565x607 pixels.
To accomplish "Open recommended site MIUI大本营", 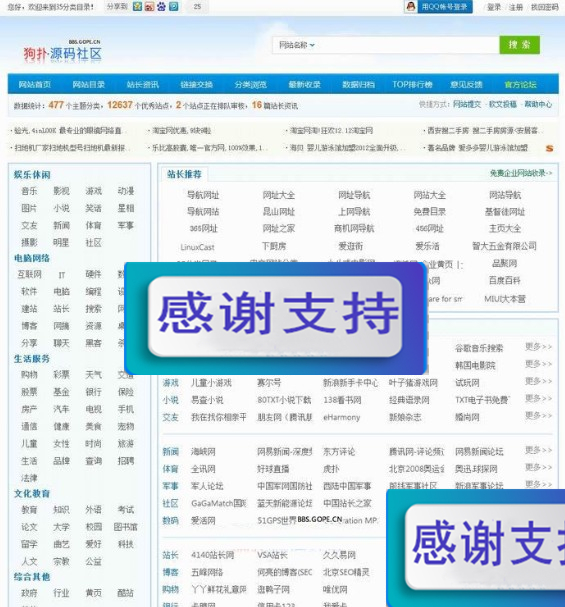I will click(505, 299).
